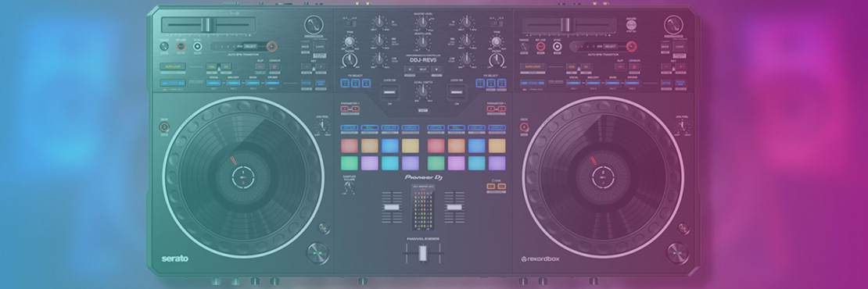Toggle the right deck KEY LOCK button
Image resolution: width=868 pixels, height=289 pixels.
click(540, 47)
